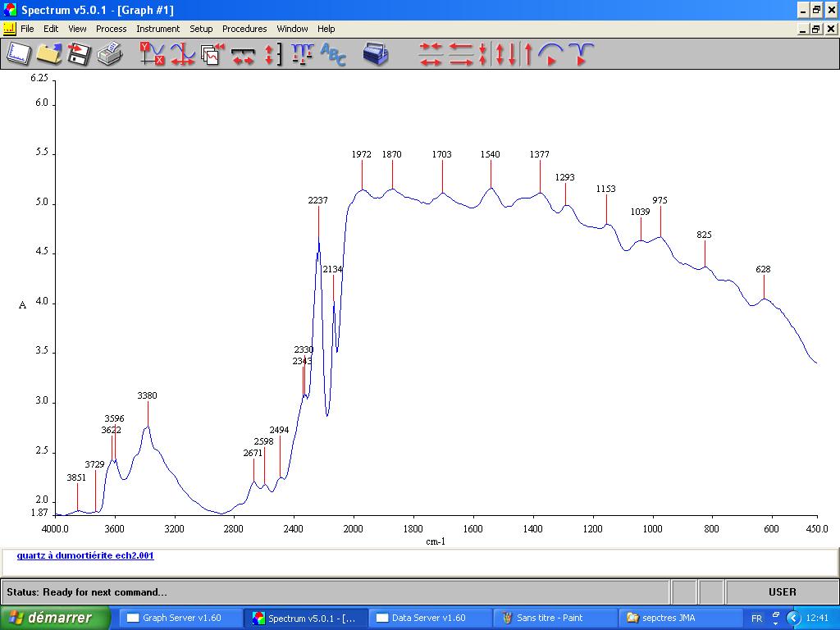Open the Process menu
840x630 pixels.
(111, 29)
